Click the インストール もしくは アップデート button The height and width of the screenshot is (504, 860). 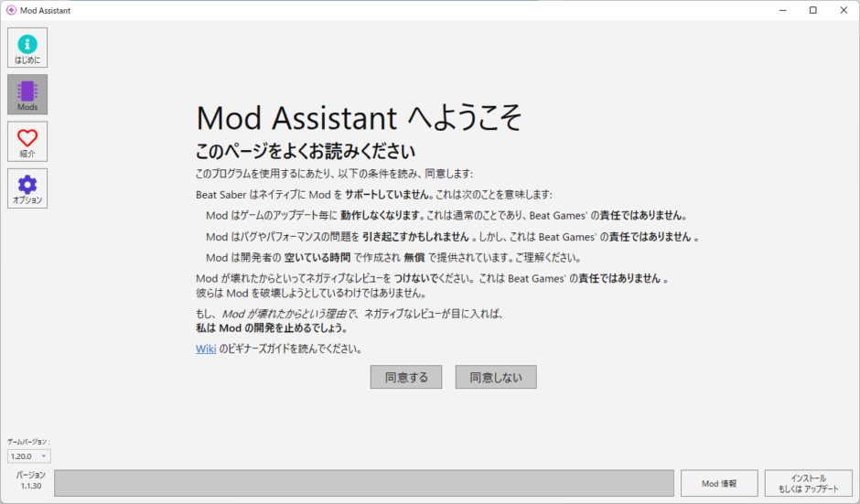point(809,483)
